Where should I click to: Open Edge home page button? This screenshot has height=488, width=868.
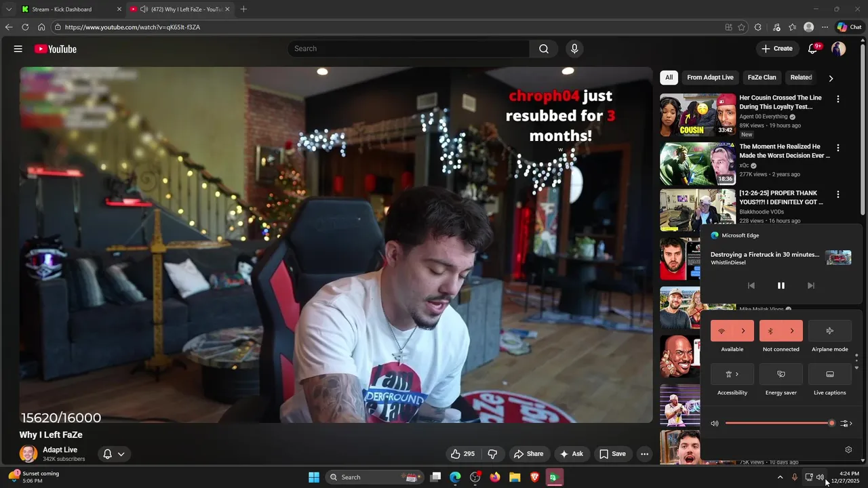pyautogui.click(x=41, y=27)
